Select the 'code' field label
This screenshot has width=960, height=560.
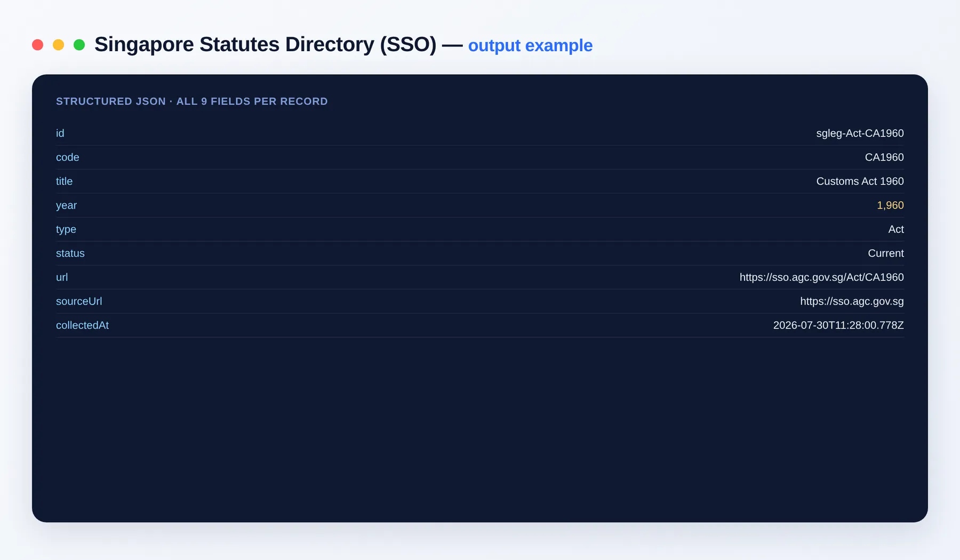point(68,157)
